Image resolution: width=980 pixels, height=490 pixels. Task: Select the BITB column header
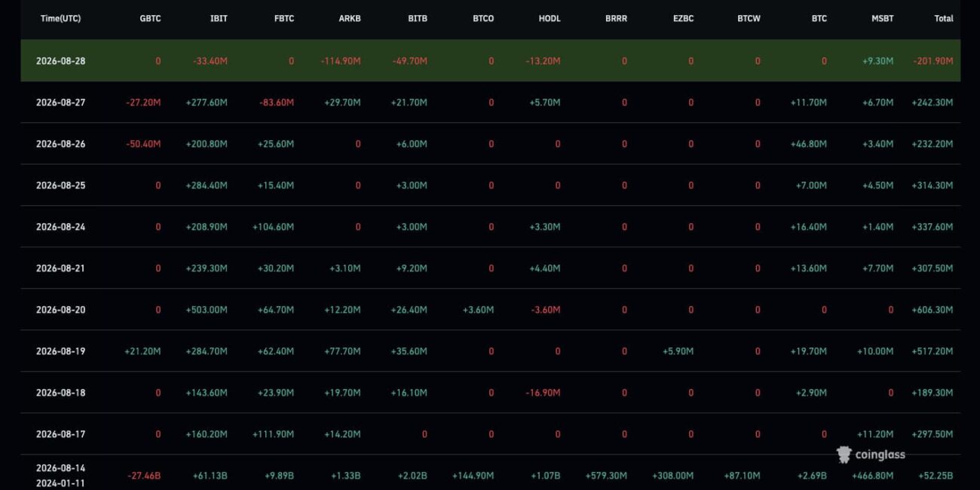pyautogui.click(x=417, y=18)
